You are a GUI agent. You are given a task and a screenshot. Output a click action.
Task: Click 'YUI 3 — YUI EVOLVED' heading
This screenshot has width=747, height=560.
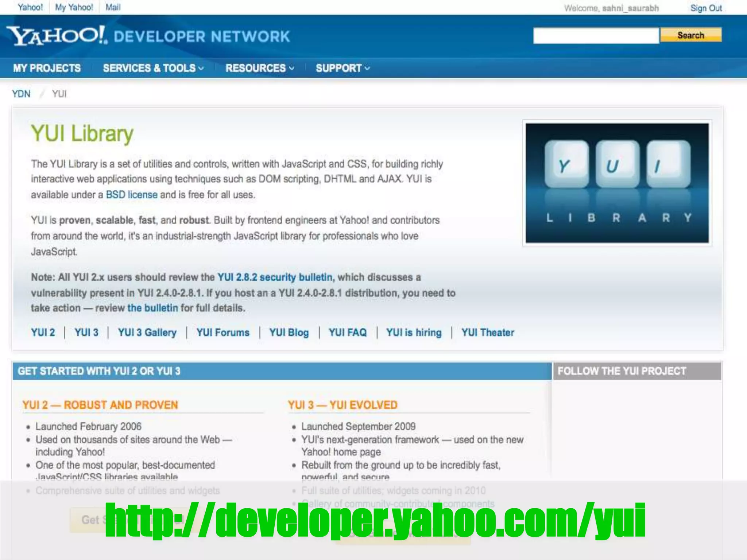(x=342, y=405)
